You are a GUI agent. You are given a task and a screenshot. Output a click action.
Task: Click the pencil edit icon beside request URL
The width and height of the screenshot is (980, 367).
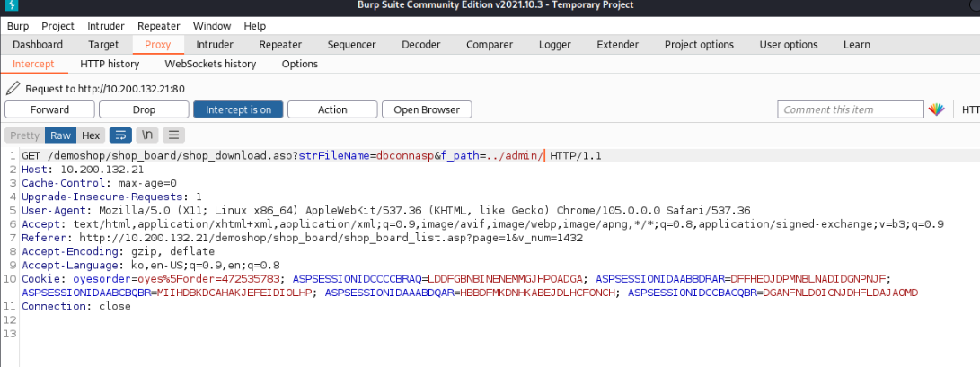pos(13,88)
